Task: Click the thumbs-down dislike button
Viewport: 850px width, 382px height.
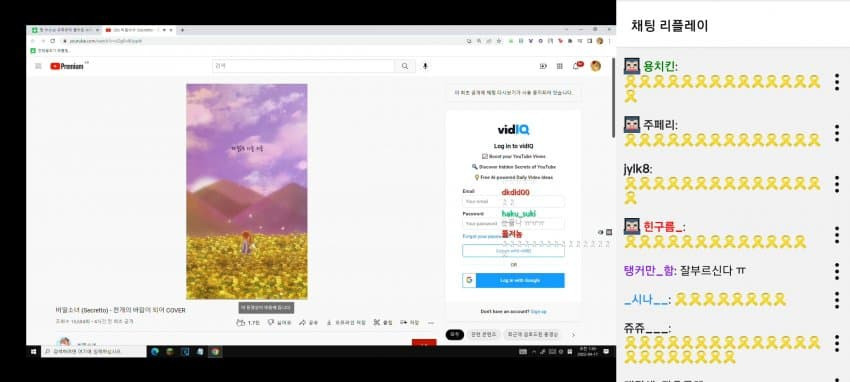Action: tap(280, 322)
